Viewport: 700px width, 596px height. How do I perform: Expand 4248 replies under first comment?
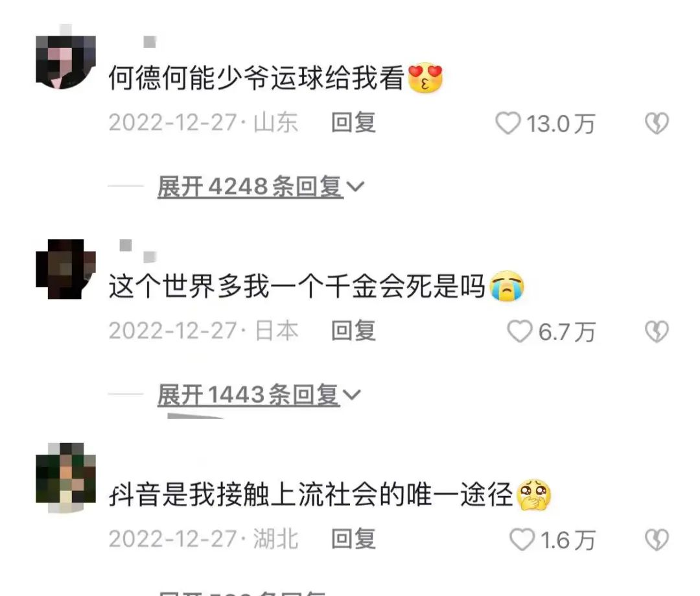(250, 186)
